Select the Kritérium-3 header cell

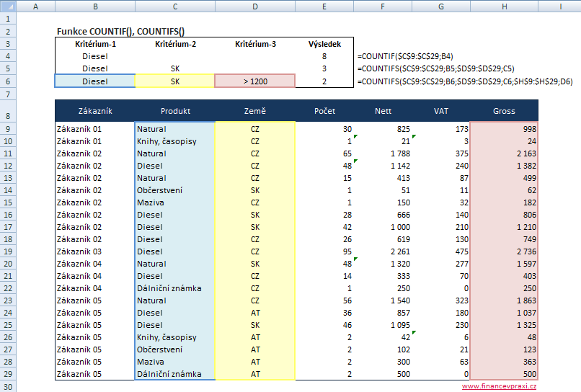(x=255, y=44)
